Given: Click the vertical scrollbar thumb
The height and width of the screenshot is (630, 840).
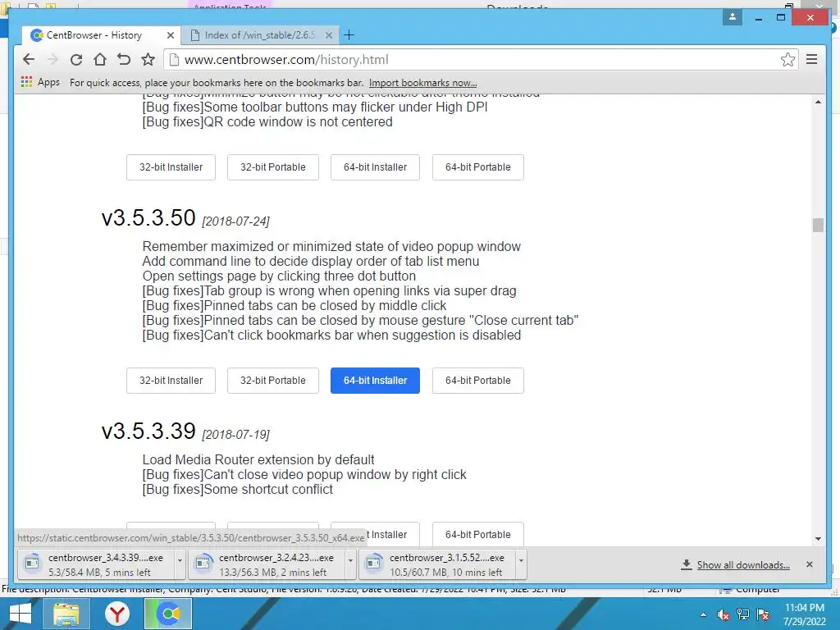Looking at the screenshot, I should click(818, 225).
